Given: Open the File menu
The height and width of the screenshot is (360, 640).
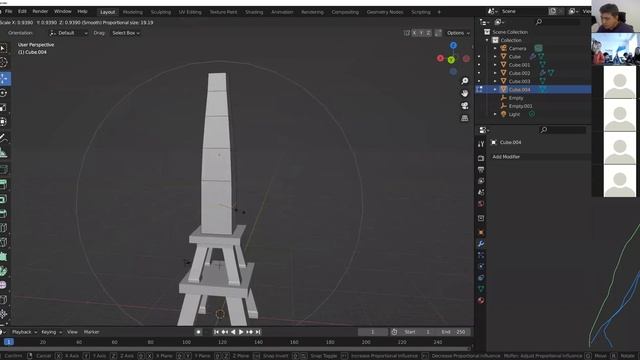Looking at the screenshot, I should tap(9, 11).
